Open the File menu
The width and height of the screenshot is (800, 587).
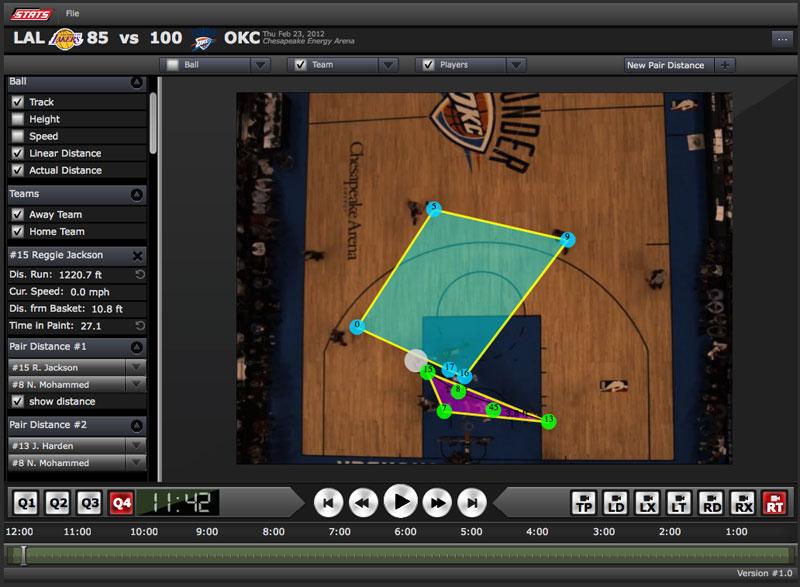(73, 13)
